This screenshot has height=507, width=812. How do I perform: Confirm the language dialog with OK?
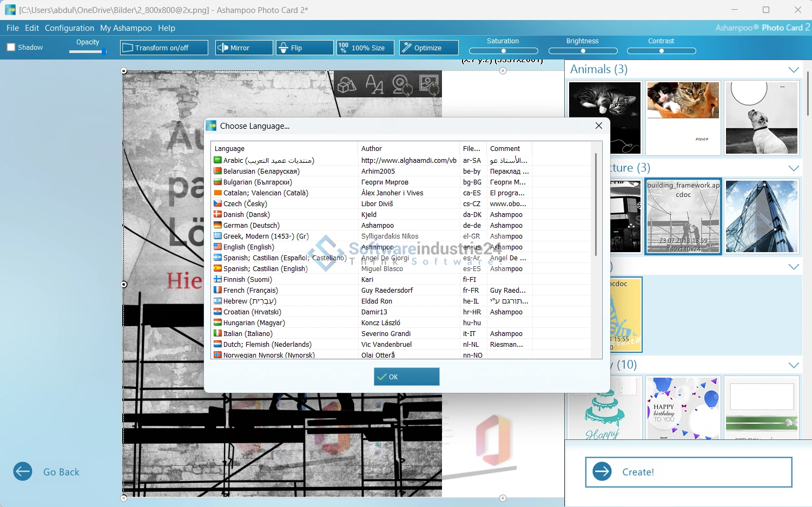pyautogui.click(x=406, y=377)
